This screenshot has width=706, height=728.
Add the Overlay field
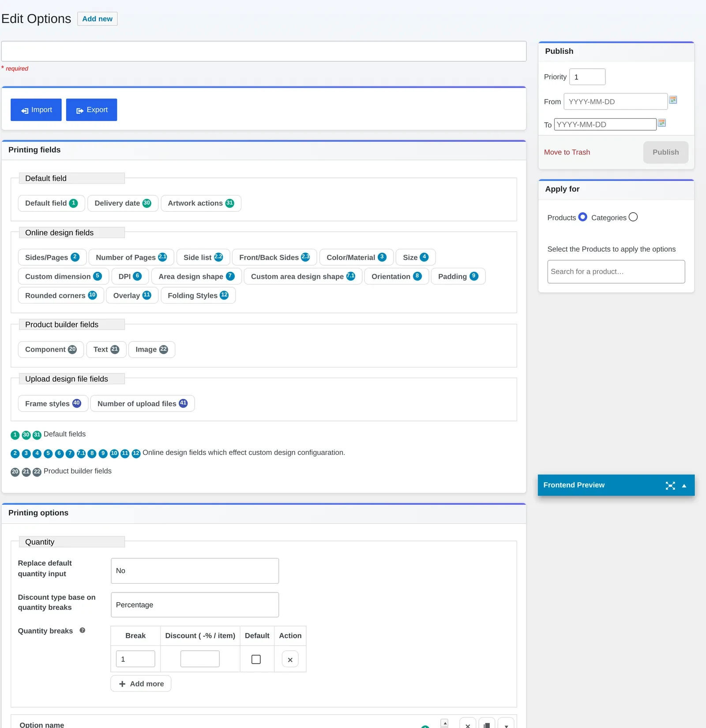tap(132, 296)
